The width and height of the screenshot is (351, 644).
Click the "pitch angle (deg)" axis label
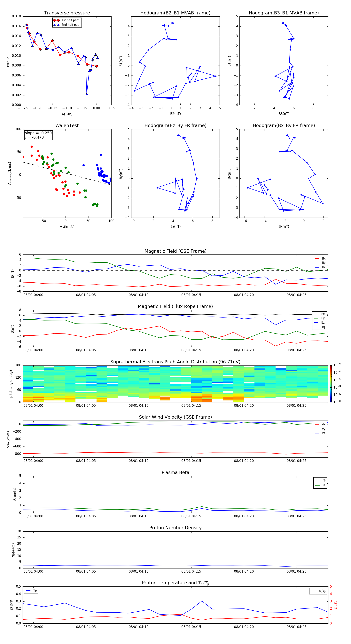[11, 384]
